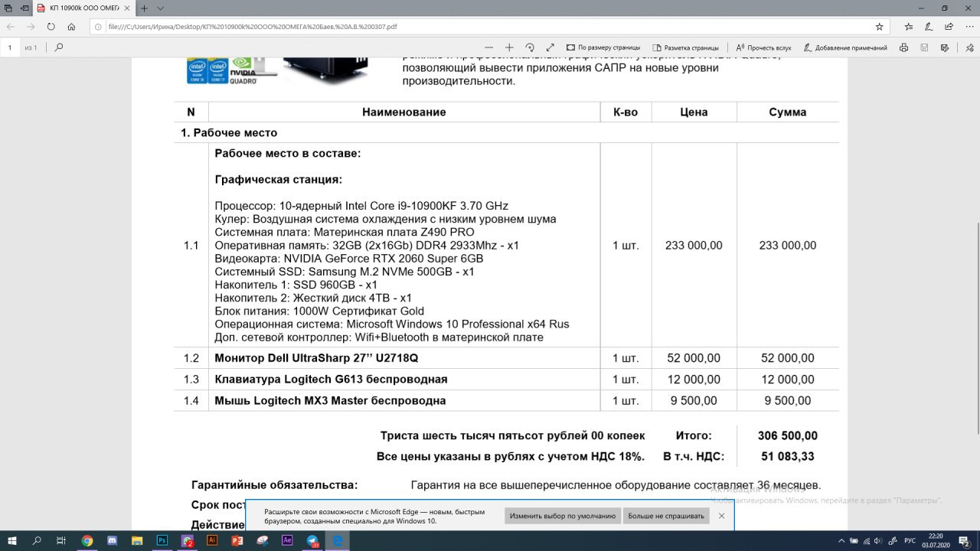Open the Action Center notifications
This screenshot has width=980, height=551.
point(966,540)
